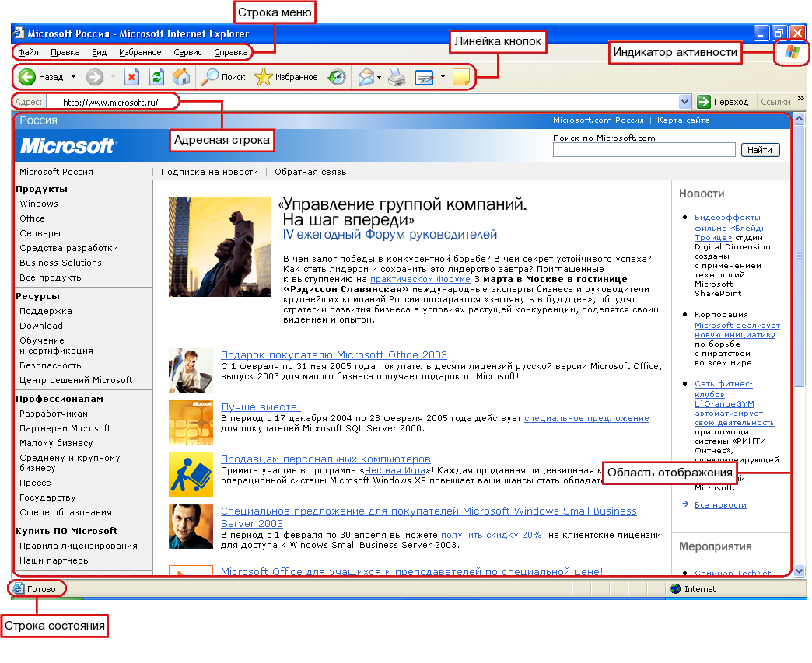Go to Home page house icon
Image resolution: width=812 pixels, height=663 pixels.
181,77
